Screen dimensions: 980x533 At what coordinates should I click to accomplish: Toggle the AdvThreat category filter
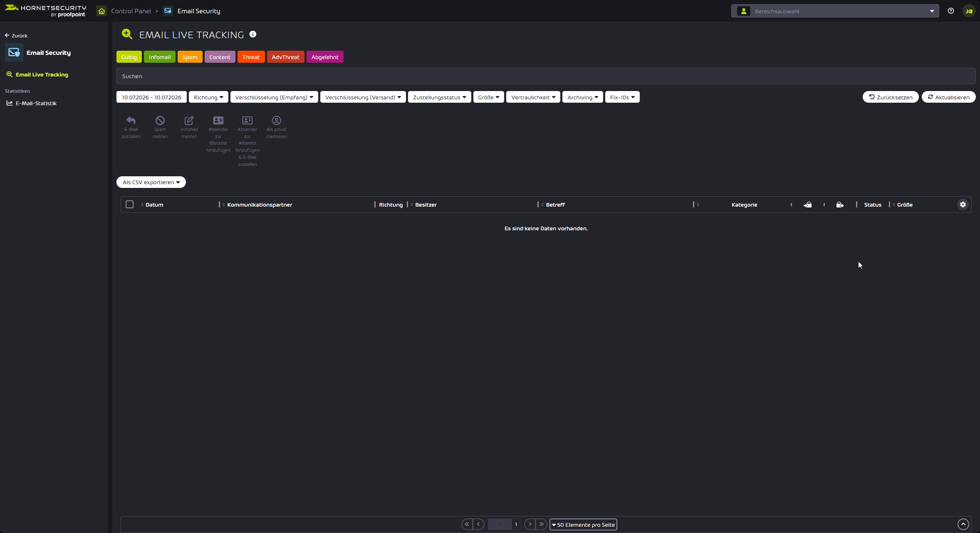coord(285,57)
